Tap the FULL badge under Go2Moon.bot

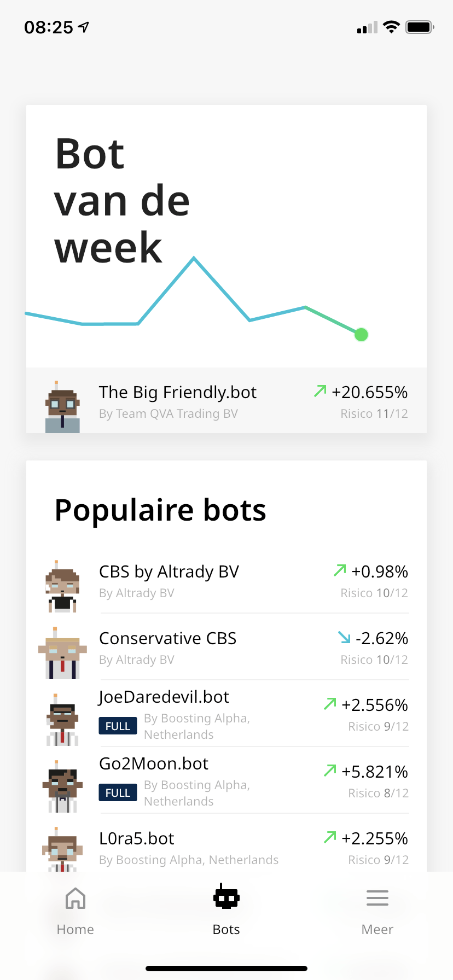coord(118,793)
